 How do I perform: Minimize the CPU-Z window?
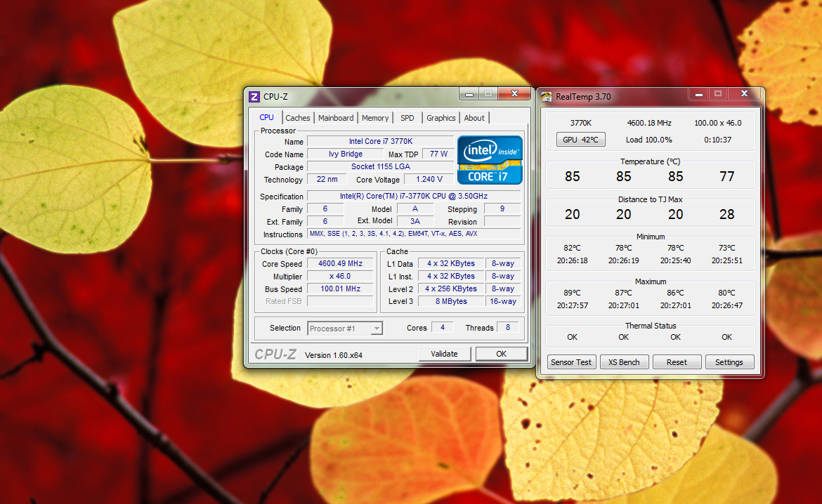[x=469, y=94]
